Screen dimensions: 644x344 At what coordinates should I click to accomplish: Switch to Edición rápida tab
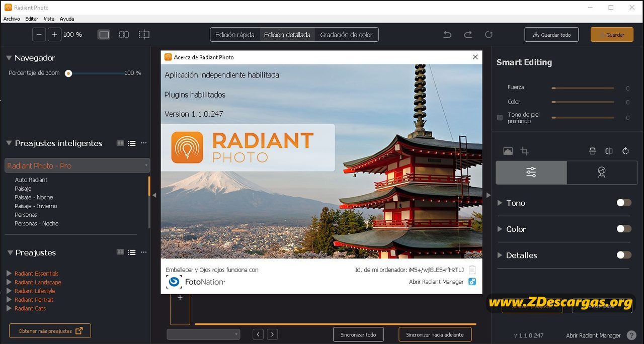(235, 35)
